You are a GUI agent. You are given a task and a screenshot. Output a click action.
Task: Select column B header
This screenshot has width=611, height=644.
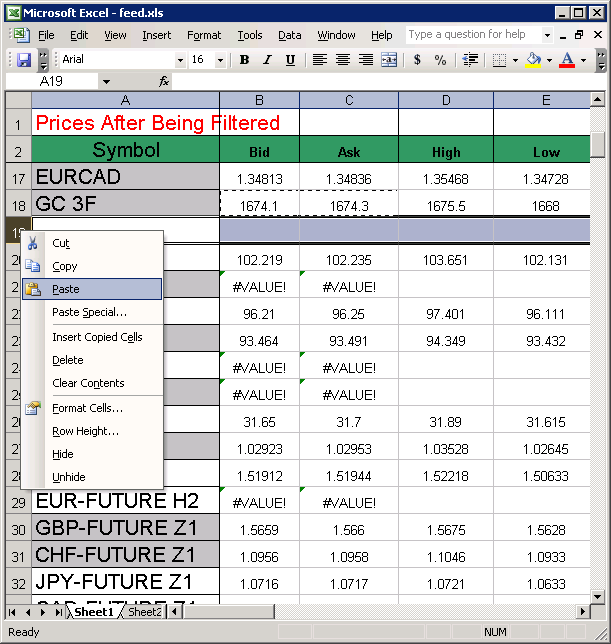coord(260,100)
